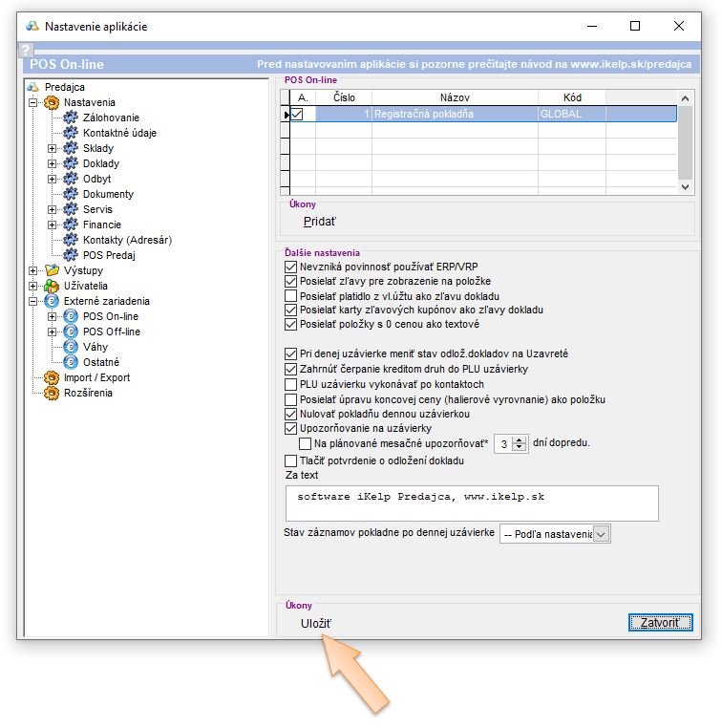The height and width of the screenshot is (728, 722).
Task: Open Stav záznamov pokladne dropdown
Action: coord(601,534)
